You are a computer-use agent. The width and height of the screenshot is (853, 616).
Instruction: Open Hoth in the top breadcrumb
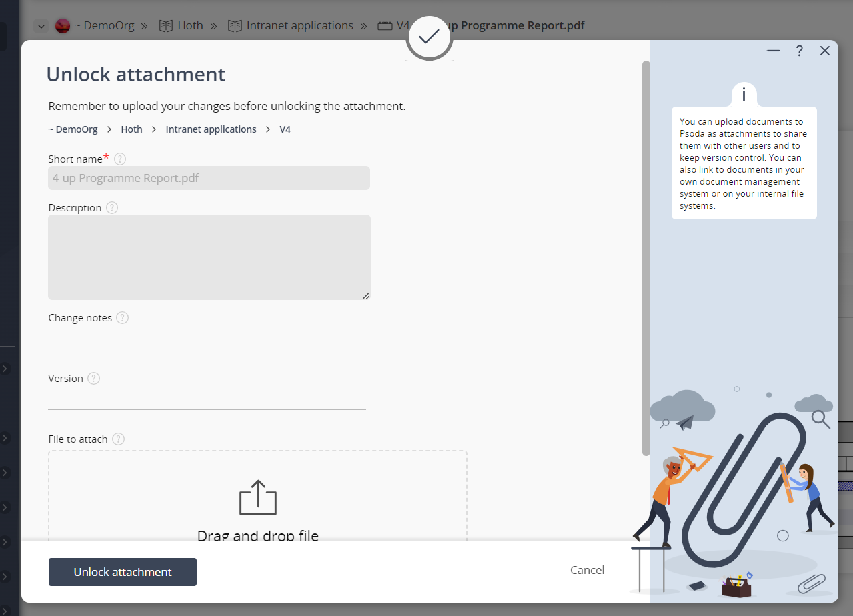pyautogui.click(x=189, y=26)
